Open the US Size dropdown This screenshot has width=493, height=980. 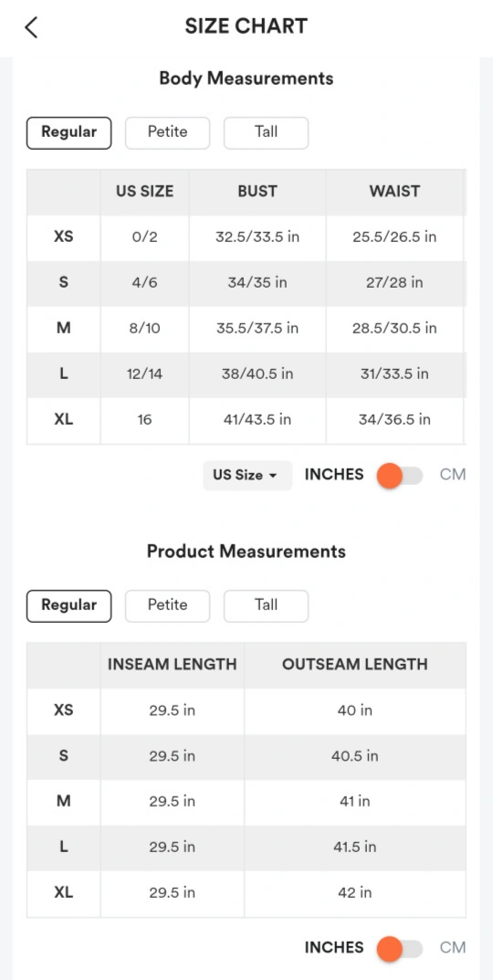tap(247, 475)
